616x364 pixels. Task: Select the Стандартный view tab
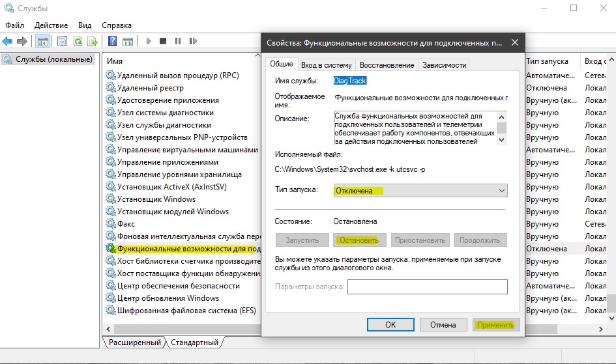click(x=194, y=343)
